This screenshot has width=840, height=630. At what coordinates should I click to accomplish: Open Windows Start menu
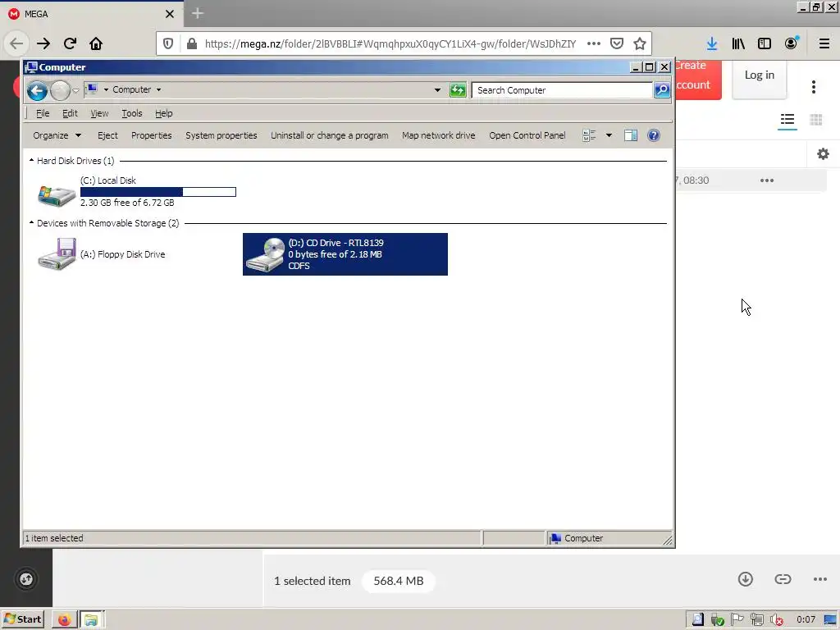22,619
